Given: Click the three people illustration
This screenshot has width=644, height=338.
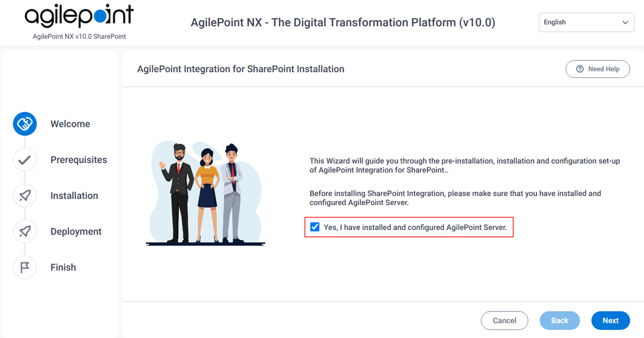Looking at the screenshot, I should coord(205,194).
